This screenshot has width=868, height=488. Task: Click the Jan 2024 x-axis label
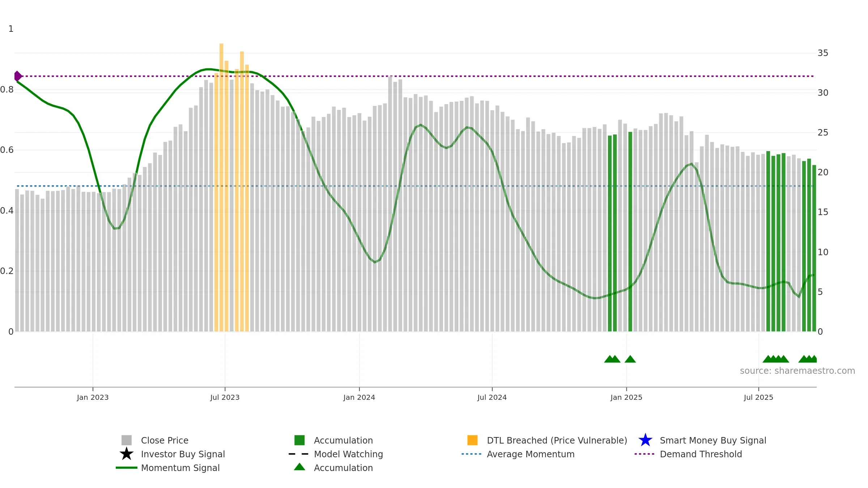click(x=359, y=398)
